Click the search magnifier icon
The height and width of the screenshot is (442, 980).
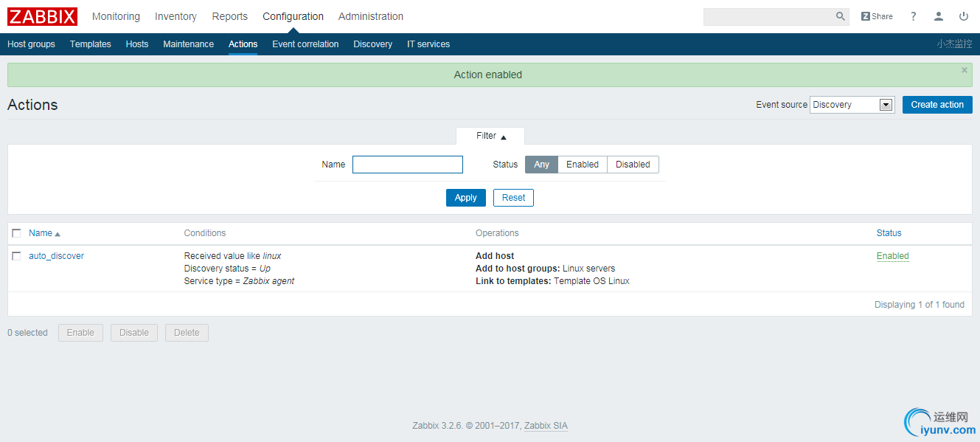click(841, 16)
